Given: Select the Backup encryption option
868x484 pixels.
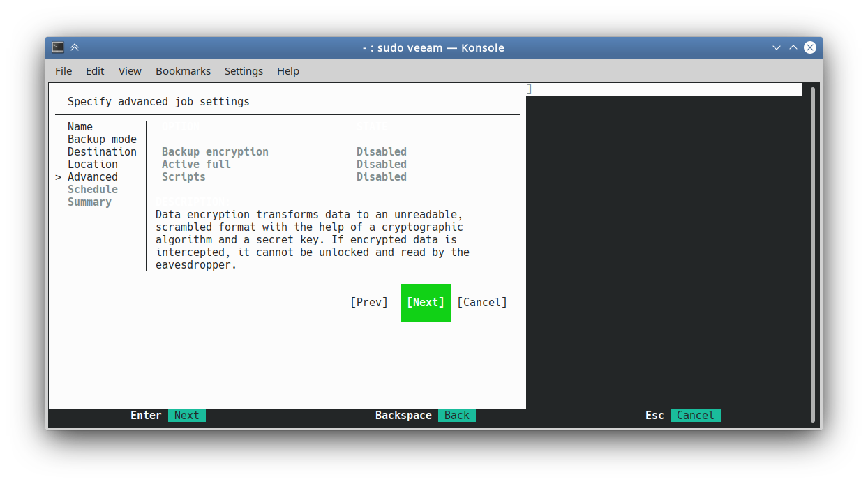Looking at the screenshot, I should click(x=215, y=152).
